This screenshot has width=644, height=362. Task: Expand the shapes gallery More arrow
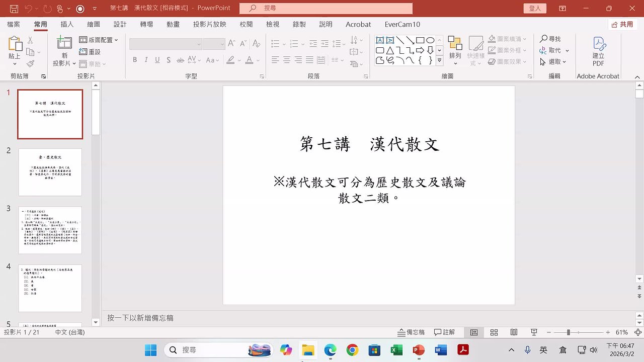click(439, 60)
